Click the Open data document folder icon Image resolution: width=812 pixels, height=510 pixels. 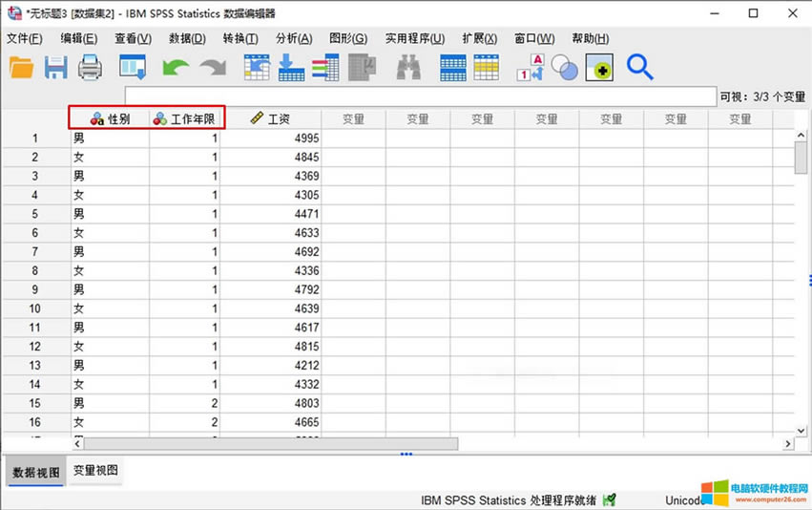21,67
